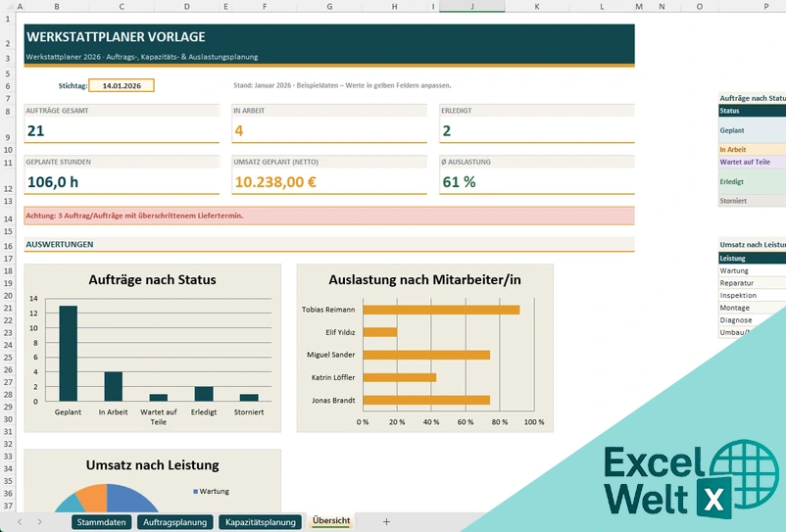Click the In Arbeit row in status table
Viewport: 786px width, 532px height.
(752, 149)
